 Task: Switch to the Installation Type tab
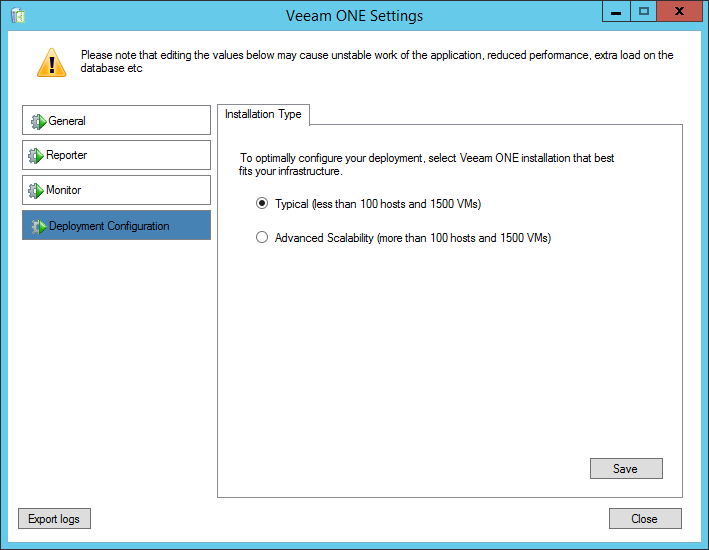click(x=263, y=114)
